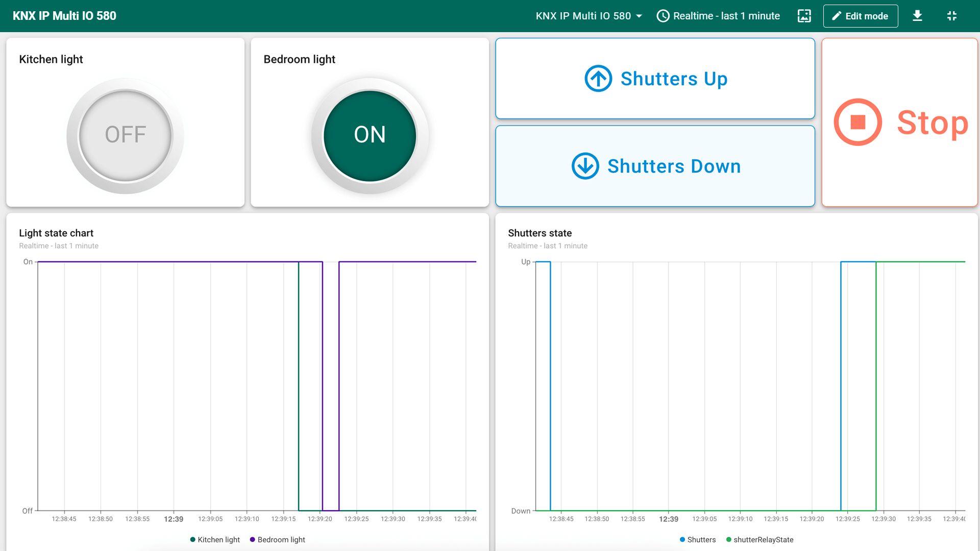
Task: Open the Realtime - last 1 minute selector
Action: 726,16
